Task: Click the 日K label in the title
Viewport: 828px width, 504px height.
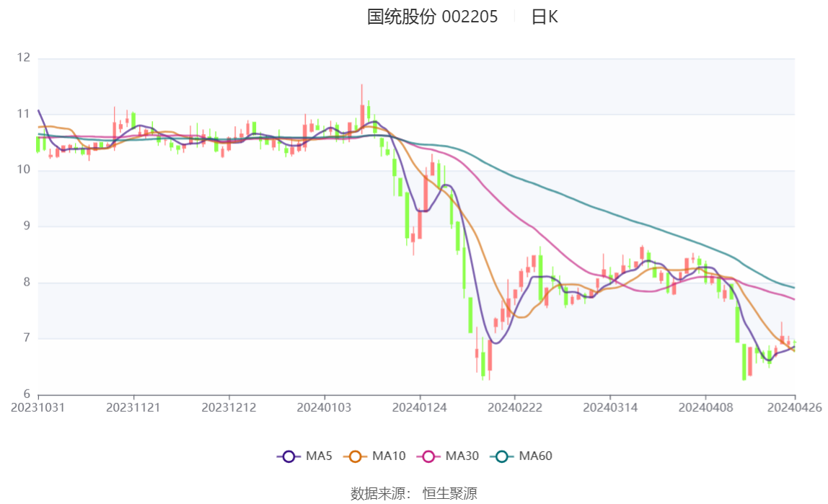Action: tap(545, 17)
